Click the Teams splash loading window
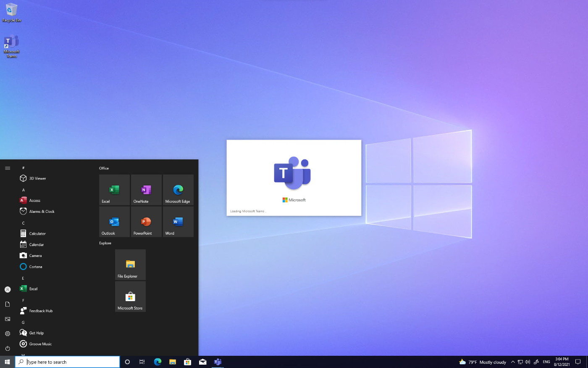 [x=294, y=177]
